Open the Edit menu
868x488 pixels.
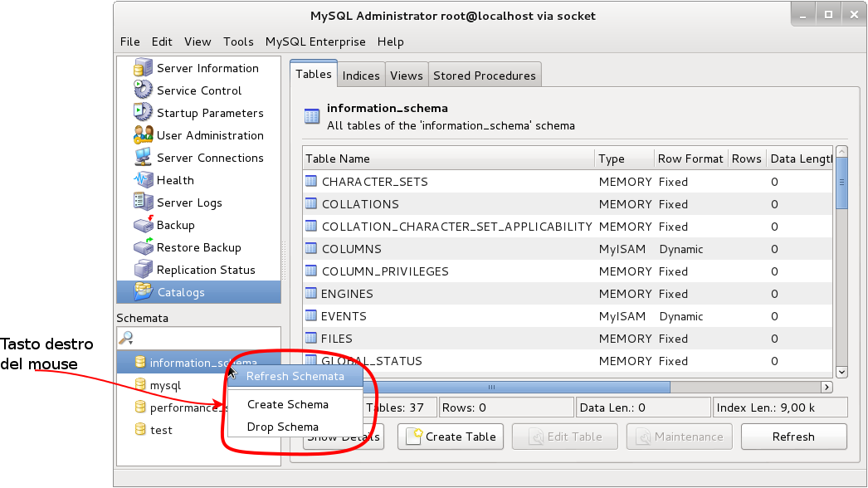(162, 41)
